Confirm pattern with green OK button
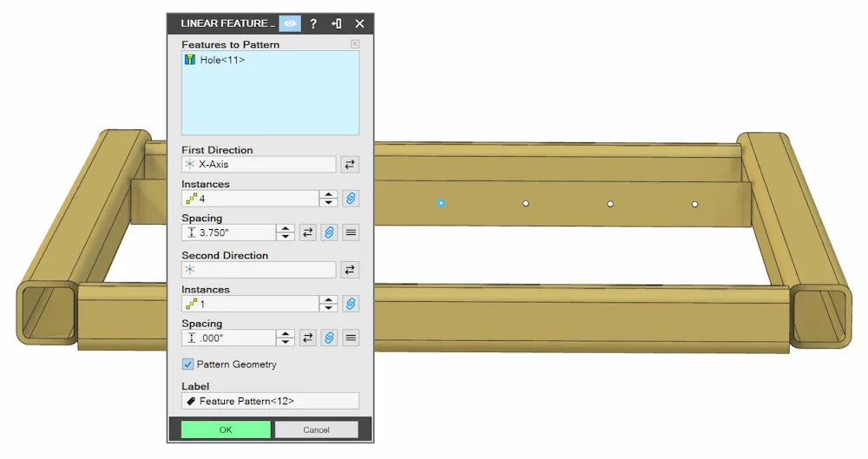868x459 pixels. (x=226, y=429)
